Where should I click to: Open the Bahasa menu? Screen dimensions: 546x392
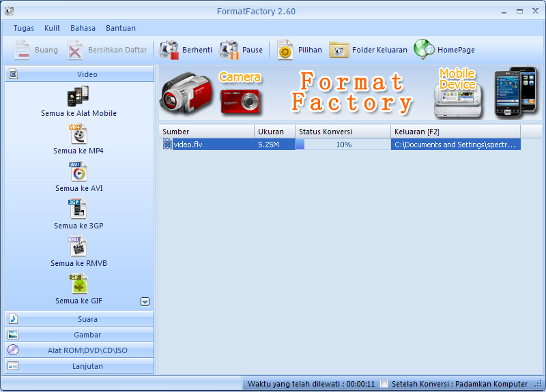click(x=83, y=28)
